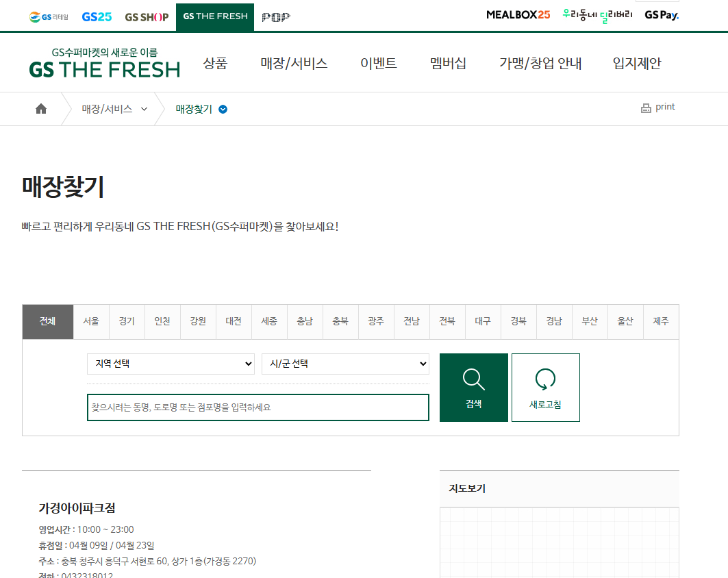Select the 전북 region tab
This screenshot has height=578, width=728.
coord(448,321)
